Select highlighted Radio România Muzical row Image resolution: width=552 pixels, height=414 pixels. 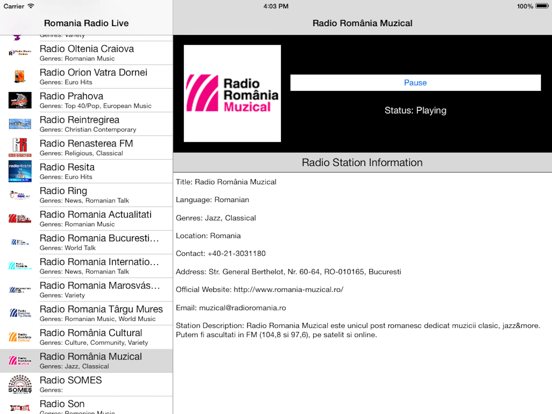pyautogui.click(x=86, y=360)
